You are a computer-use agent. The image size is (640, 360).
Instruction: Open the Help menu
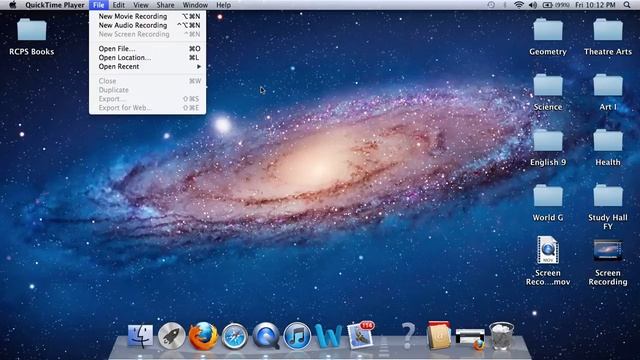click(223, 5)
